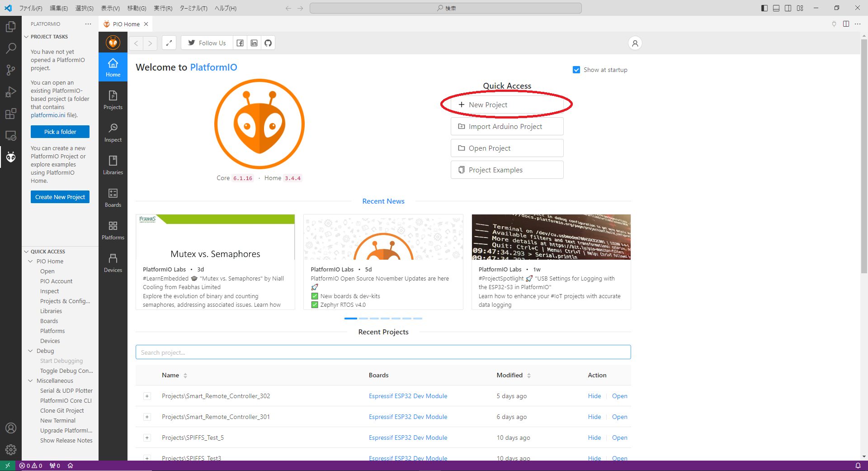Screen dimensions: 868x471
Task: Click the LinkedIn icon in the toolbar
Action: [x=254, y=43]
